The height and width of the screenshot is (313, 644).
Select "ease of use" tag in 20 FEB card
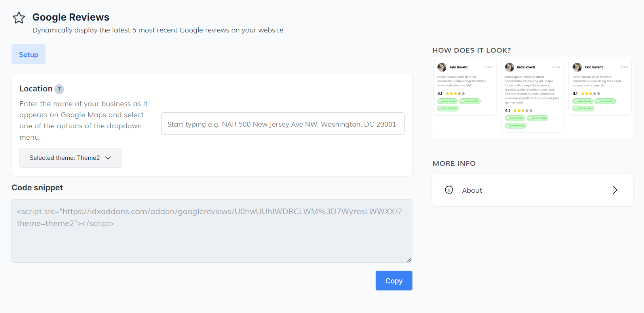pyautogui.click(x=583, y=101)
